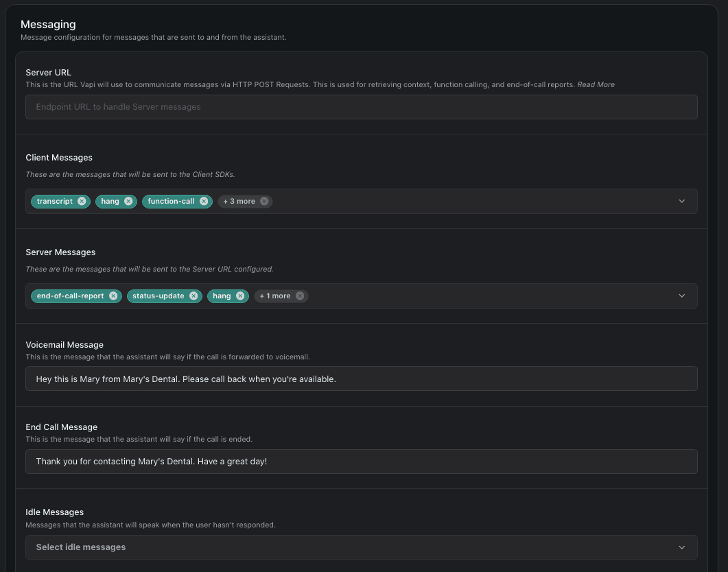Click into the End Call Message text field
The height and width of the screenshot is (572, 728).
(x=361, y=462)
